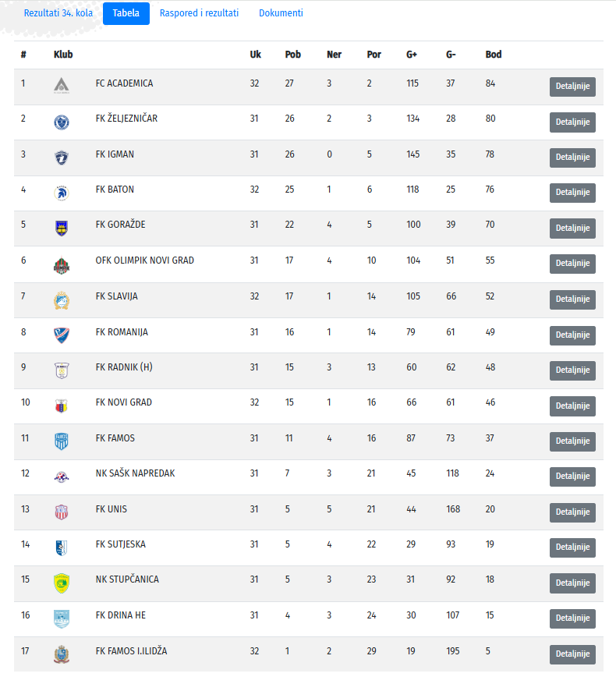Open Detaljnije for FC Academica

(x=572, y=87)
